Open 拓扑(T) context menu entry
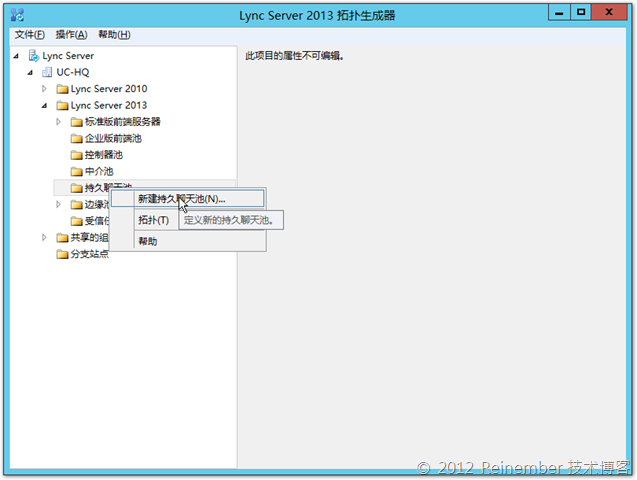The image size is (637, 480). (x=154, y=220)
